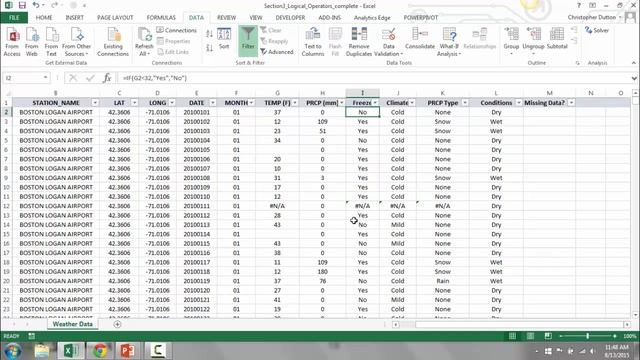Open the Windows Start menu

click(x=12, y=351)
